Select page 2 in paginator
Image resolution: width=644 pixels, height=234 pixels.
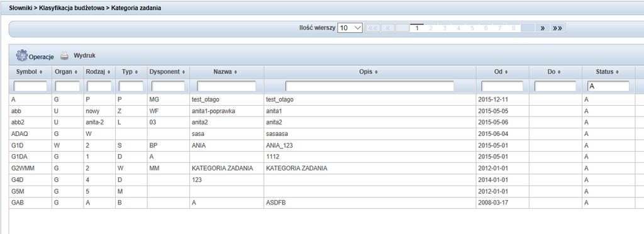click(431, 28)
